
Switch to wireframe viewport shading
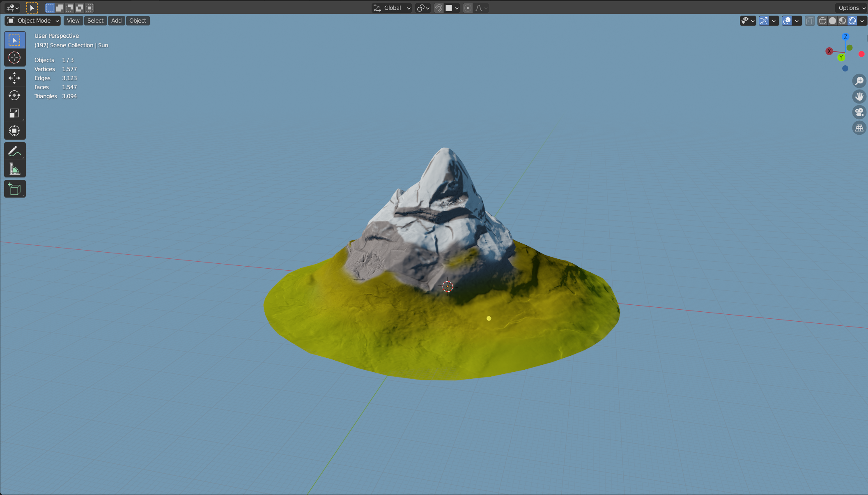coord(822,21)
